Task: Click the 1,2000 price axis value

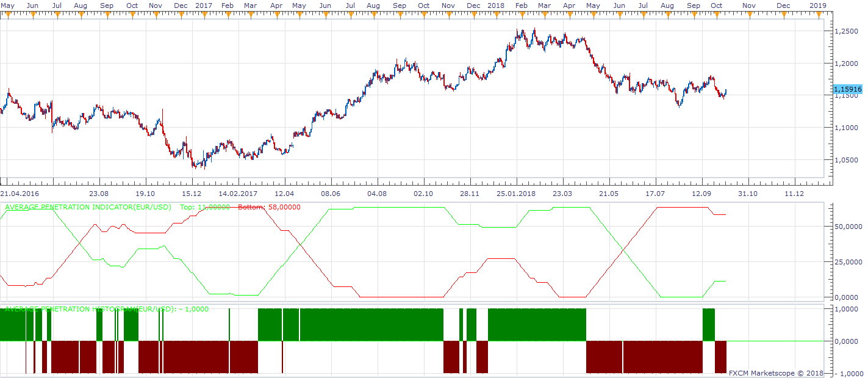Action: coord(847,64)
